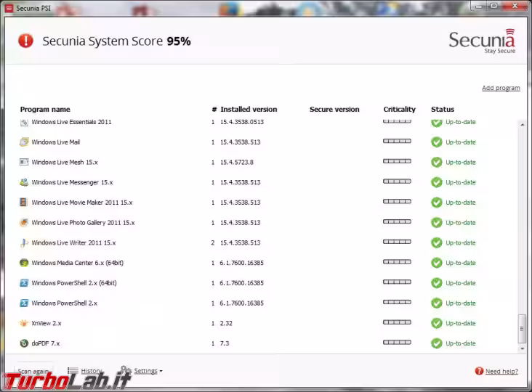Select the Windows Live Movie Maker icon

point(24,203)
